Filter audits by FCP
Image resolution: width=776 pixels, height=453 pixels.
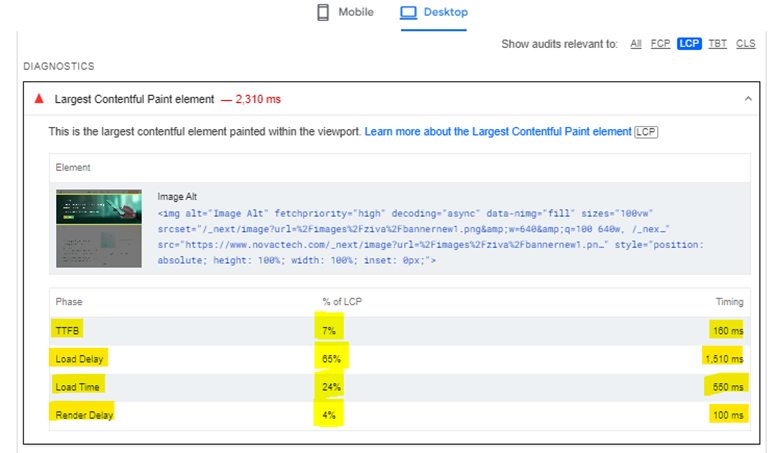click(x=660, y=44)
